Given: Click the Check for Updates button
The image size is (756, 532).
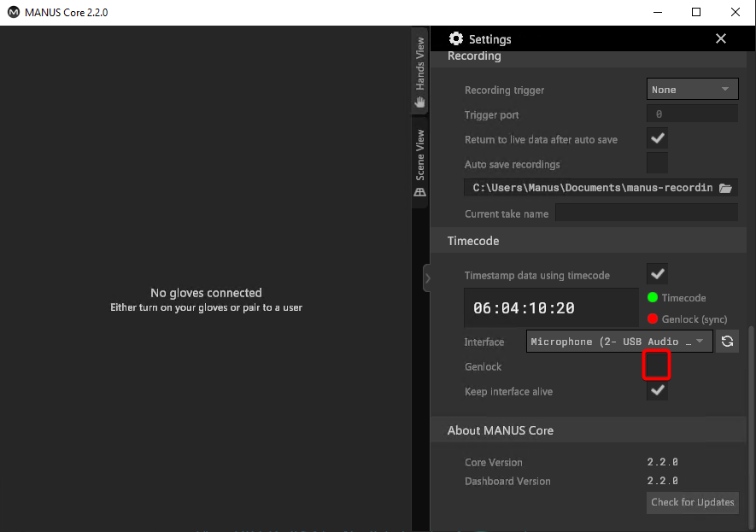Looking at the screenshot, I should (x=692, y=502).
